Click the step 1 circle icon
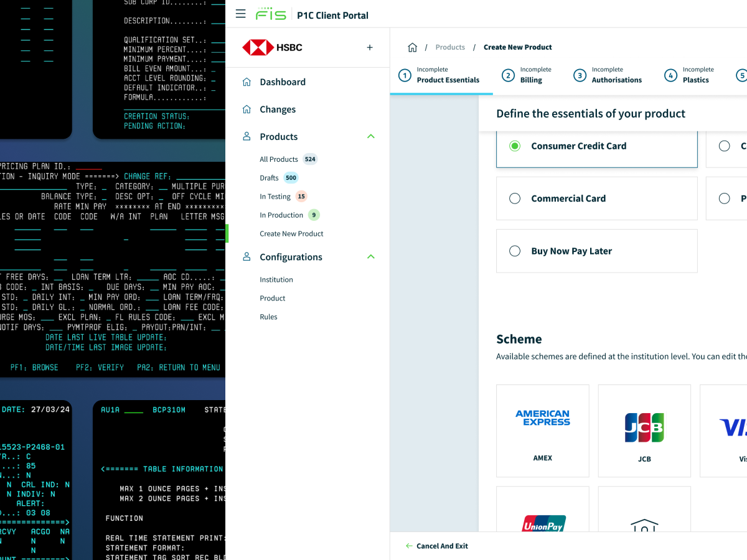The image size is (747, 560). pos(405,75)
